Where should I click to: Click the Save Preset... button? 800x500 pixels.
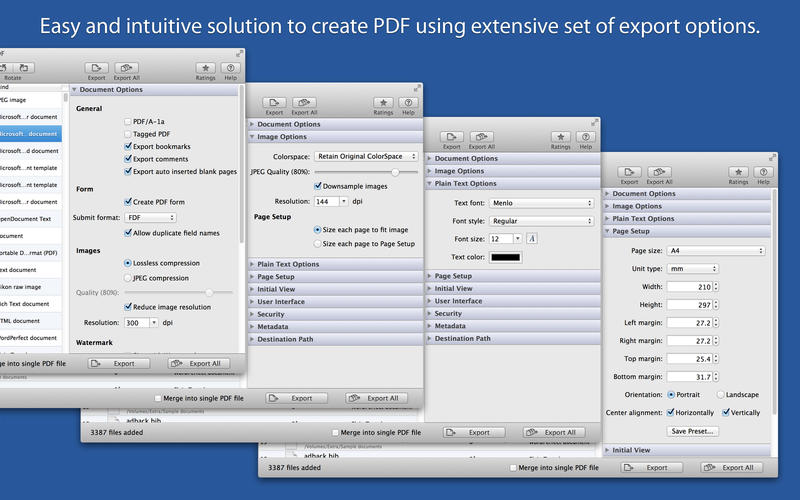point(692,431)
